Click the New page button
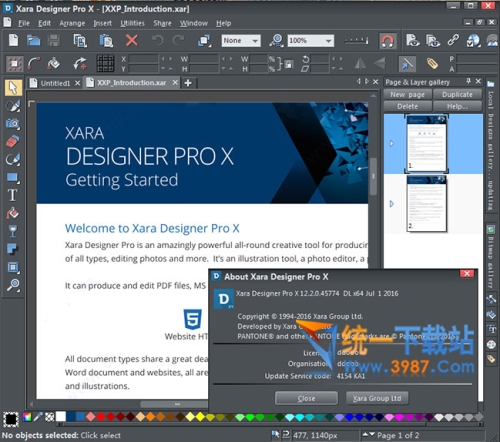The image size is (500, 442). click(408, 95)
